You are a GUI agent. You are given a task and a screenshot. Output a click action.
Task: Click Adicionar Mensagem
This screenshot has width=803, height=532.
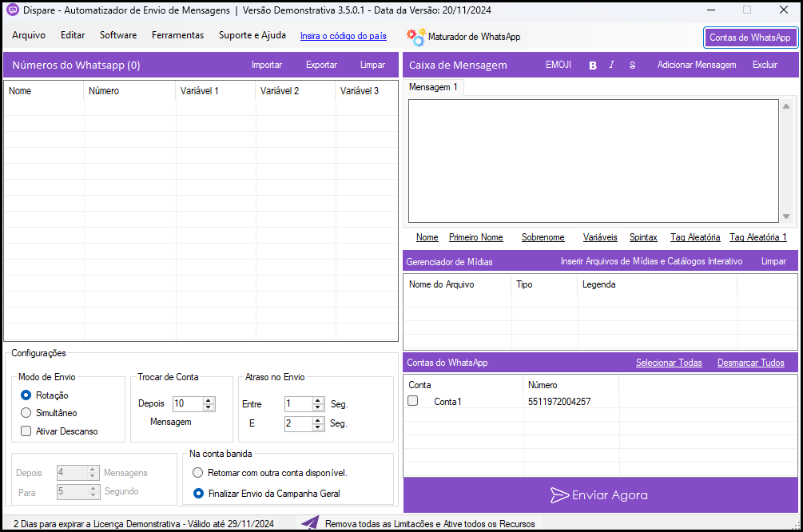coord(697,65)
